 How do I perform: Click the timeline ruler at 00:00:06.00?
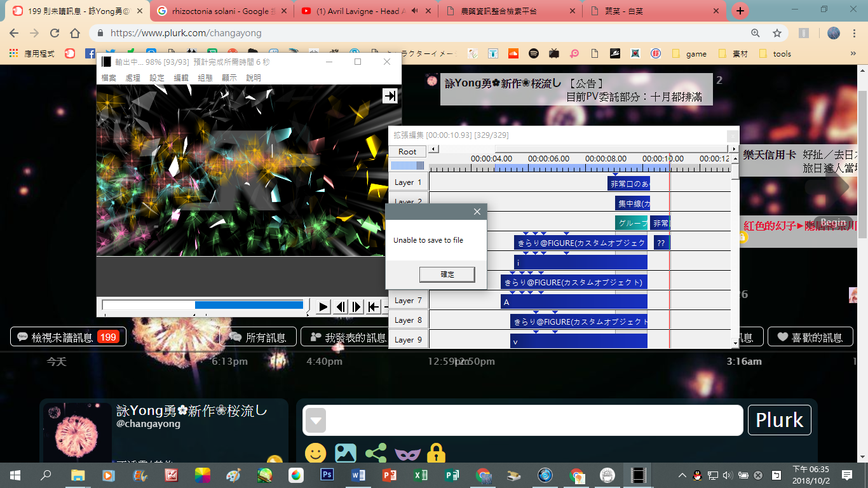tap(548, 159)
